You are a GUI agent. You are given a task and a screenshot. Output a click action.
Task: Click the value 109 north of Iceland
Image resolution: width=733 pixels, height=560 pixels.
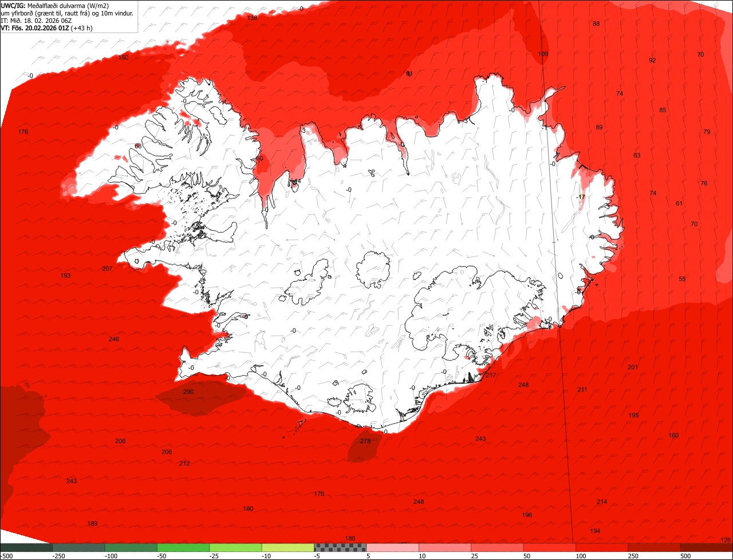(543, 54)
